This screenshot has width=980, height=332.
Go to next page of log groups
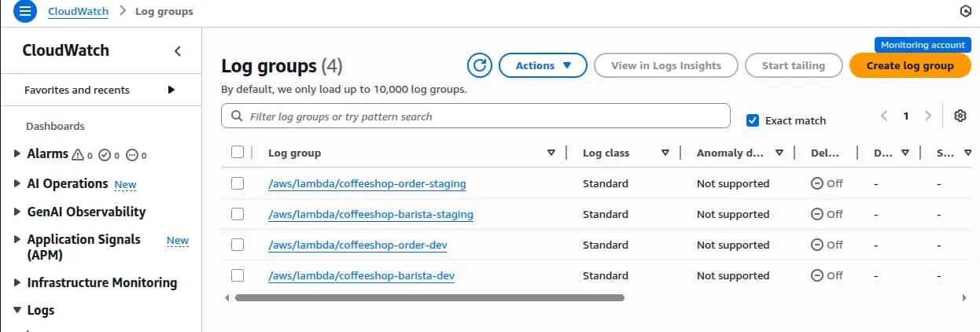click(x=928, y=116)
